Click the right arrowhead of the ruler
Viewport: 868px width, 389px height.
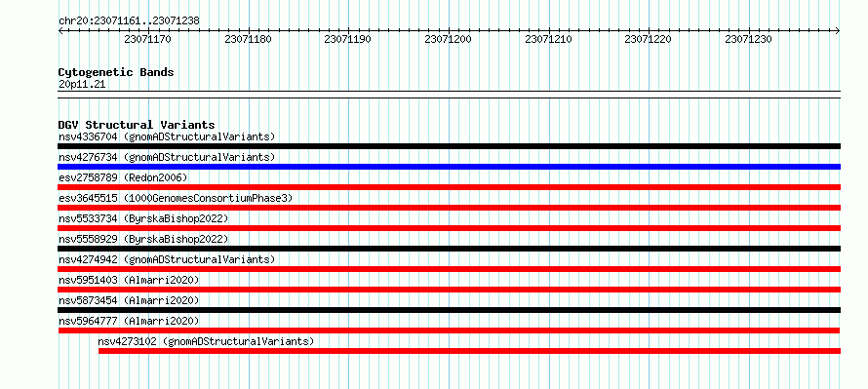838,31
